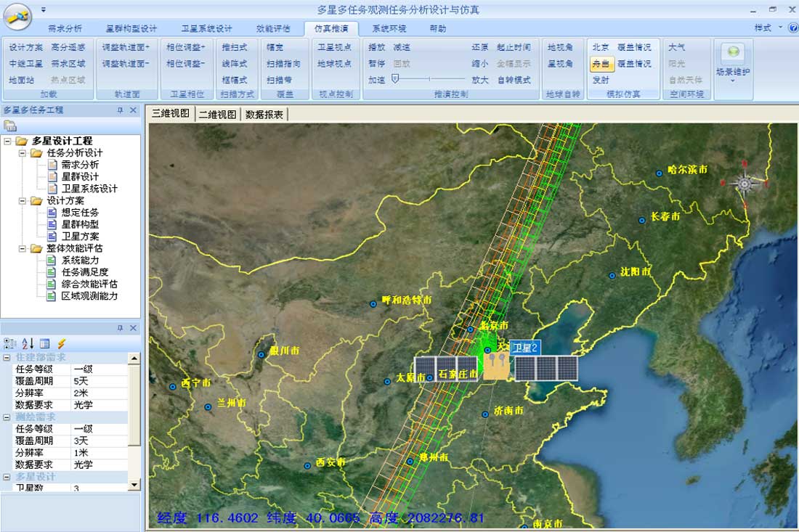Click the 场景维护 green scene icon
The height and width of the screenshot is (532, 799).
[x=733, y=52]
